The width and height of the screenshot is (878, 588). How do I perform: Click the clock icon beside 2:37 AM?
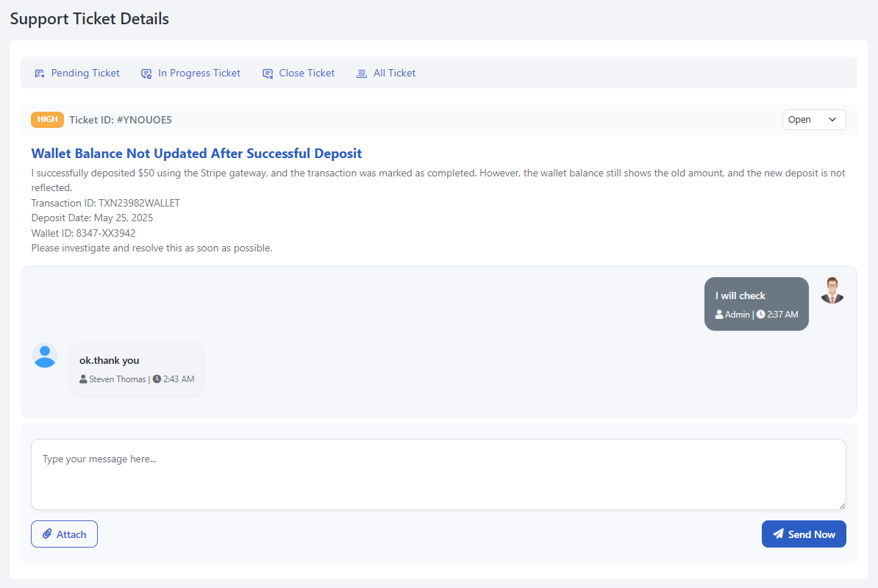(760, 314)
